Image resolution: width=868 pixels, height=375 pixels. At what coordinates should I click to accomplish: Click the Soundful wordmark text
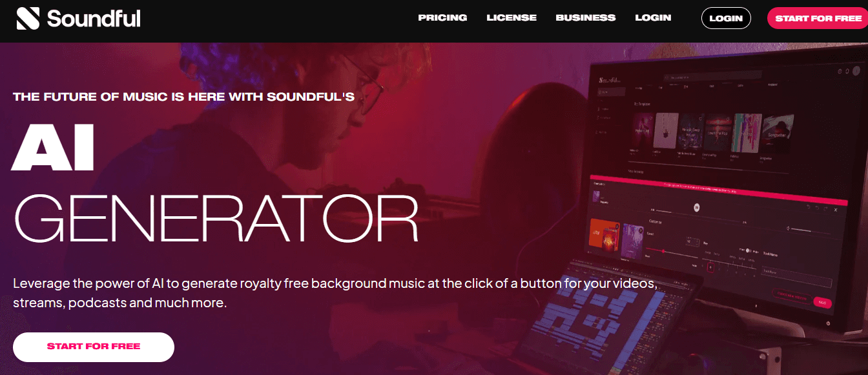pos(94,18)
